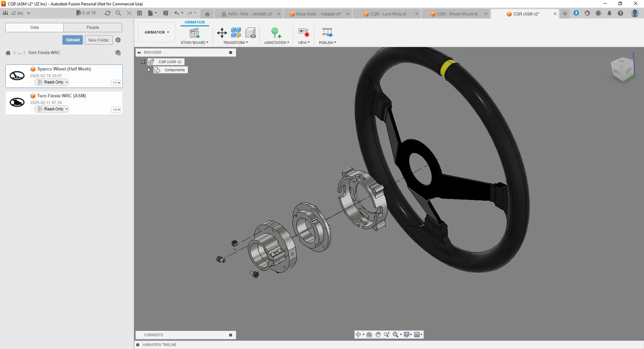Click the Create Callout annotation icon
Image resolution: width=644 pixels, height=349 pixels.
(x=276, y=33)
